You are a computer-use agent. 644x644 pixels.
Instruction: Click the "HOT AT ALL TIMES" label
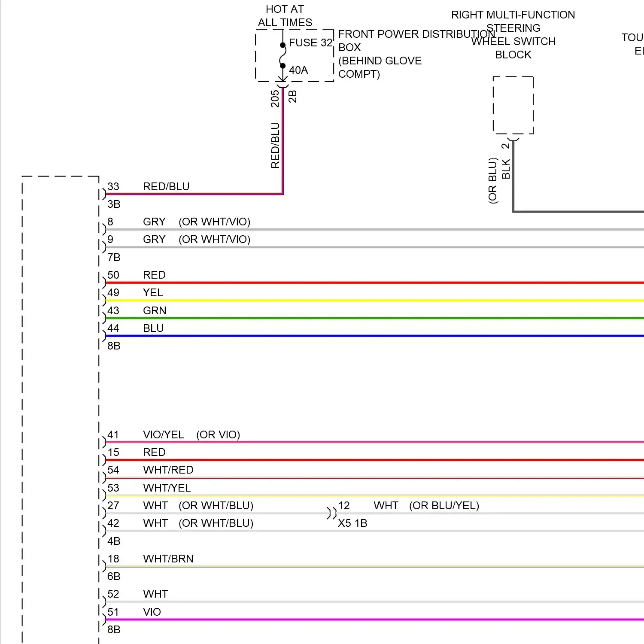285,16
